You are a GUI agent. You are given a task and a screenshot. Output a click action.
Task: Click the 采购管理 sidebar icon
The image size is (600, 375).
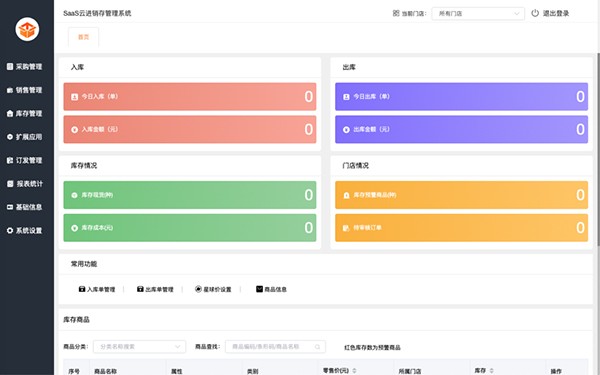(x=10, y=67)
